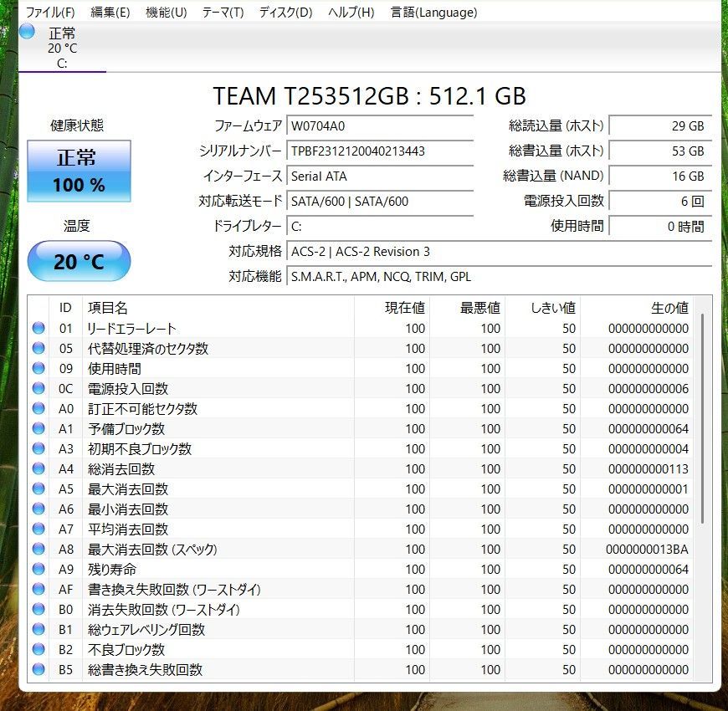Click the firmware field W0704A0
Image resolution: width=728 pixels, height=711 pixels.
(x=380, y=126)
